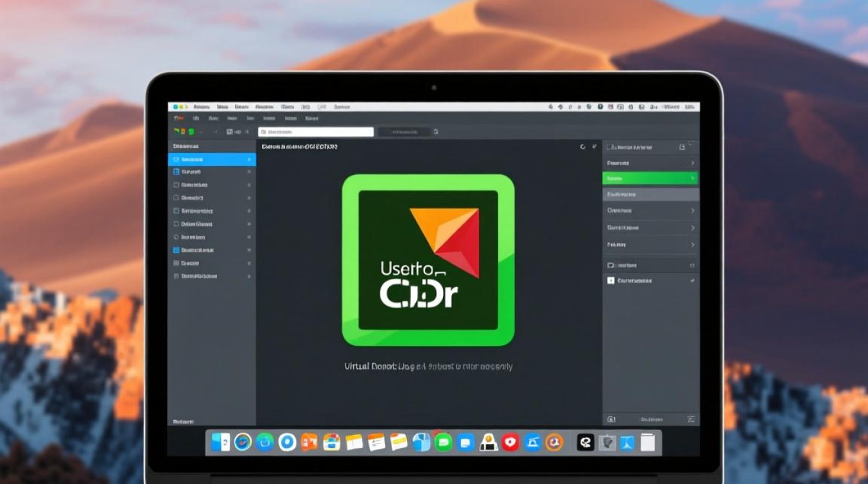Toggle the white checkbox in right panel's bottom row
Screen dimensions: 868x484
tap(611, 281)
